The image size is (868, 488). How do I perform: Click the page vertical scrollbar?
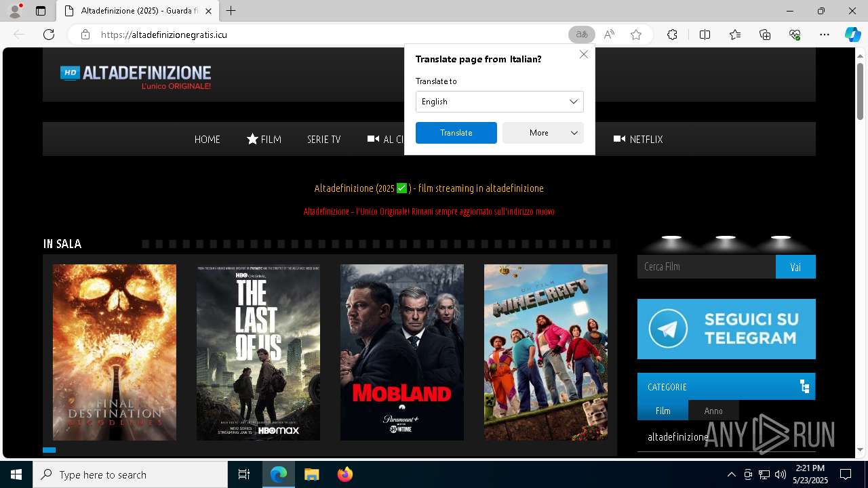click(x=860, y=91)
